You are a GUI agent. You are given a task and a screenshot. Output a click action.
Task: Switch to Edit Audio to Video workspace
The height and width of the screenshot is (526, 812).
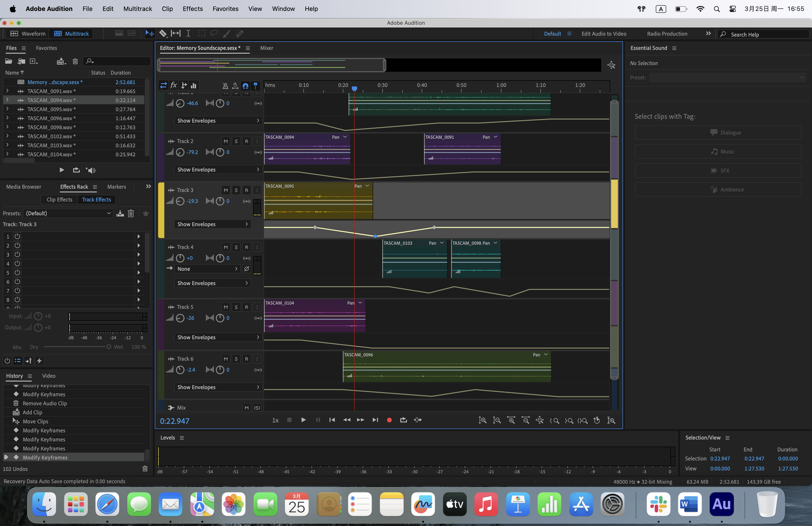604,34
